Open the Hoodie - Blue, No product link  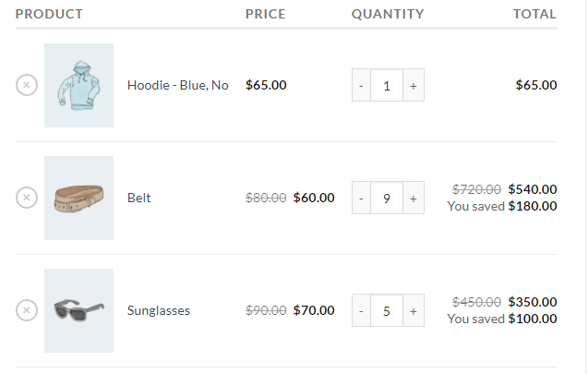coord(178,85)
